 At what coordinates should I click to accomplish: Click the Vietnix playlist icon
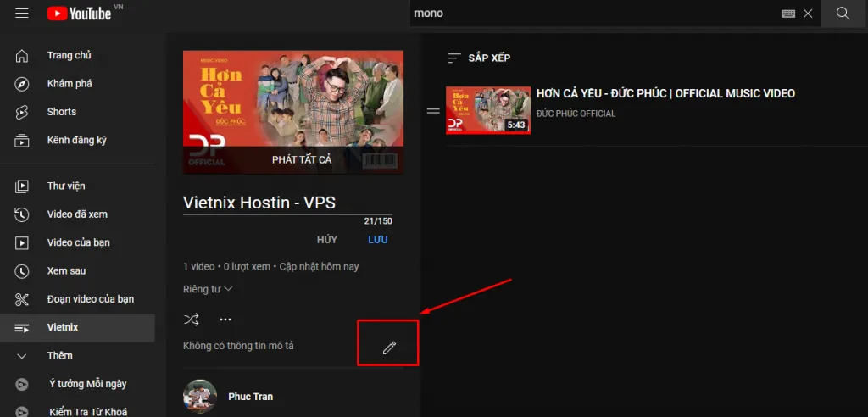21,328
